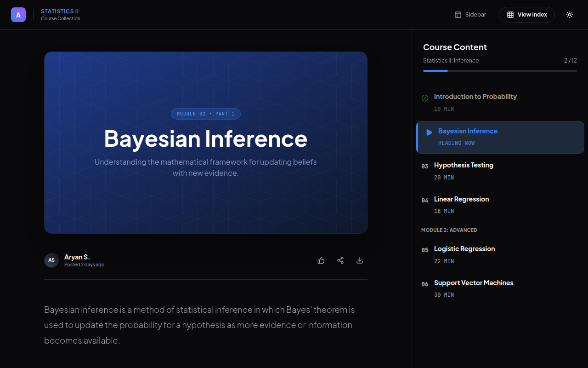Click the course progress bar
The height and width of the screenshot is (368, 588).
tap(500, 71)
